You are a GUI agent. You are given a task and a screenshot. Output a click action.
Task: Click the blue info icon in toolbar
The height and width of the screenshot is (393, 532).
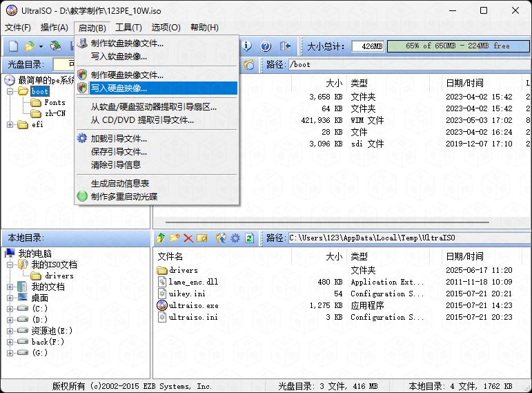[x=247, y=46]
